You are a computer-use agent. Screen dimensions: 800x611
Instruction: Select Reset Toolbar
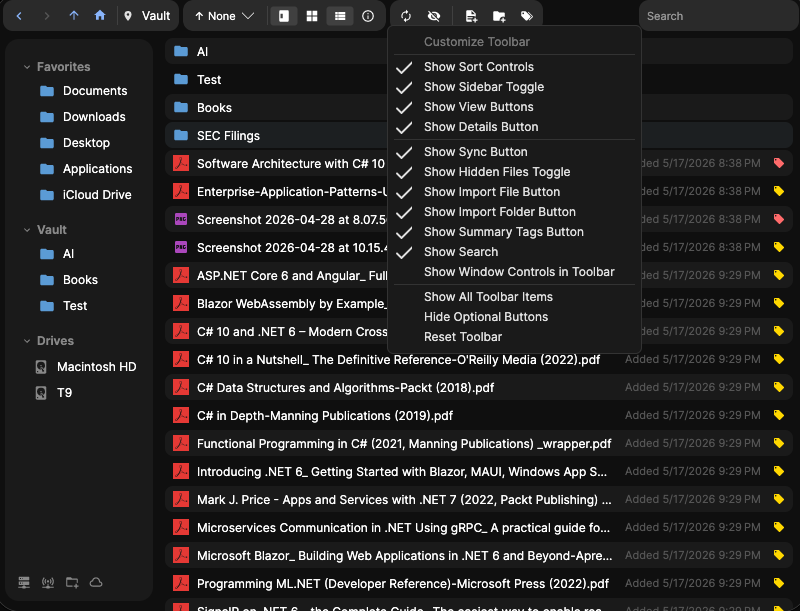tap(514, 337)
